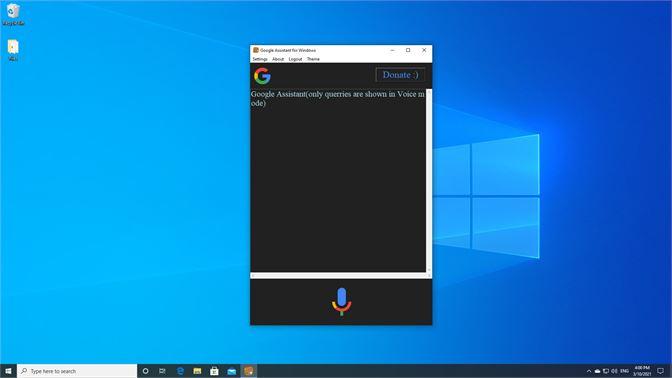Close the Google Assistant window
The height and width of the screenshot is (378, 672).
click(424, 50)
